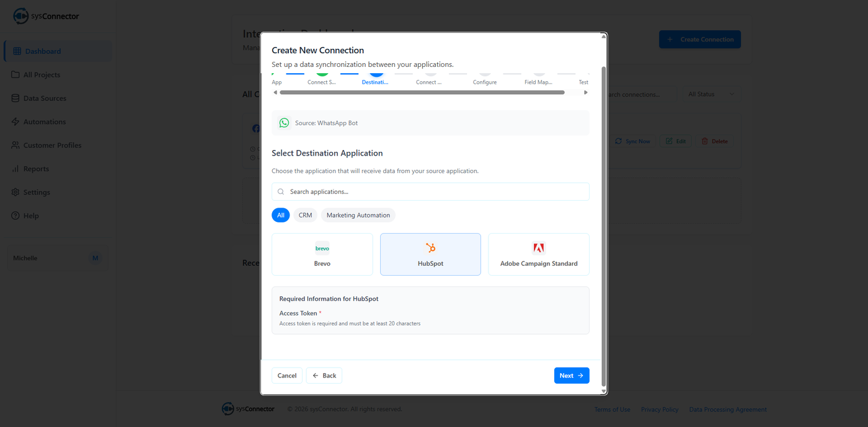868x427 pixels.
Task: Click the dialog vertical scrollbar thumb
Action: click(604, 226)
